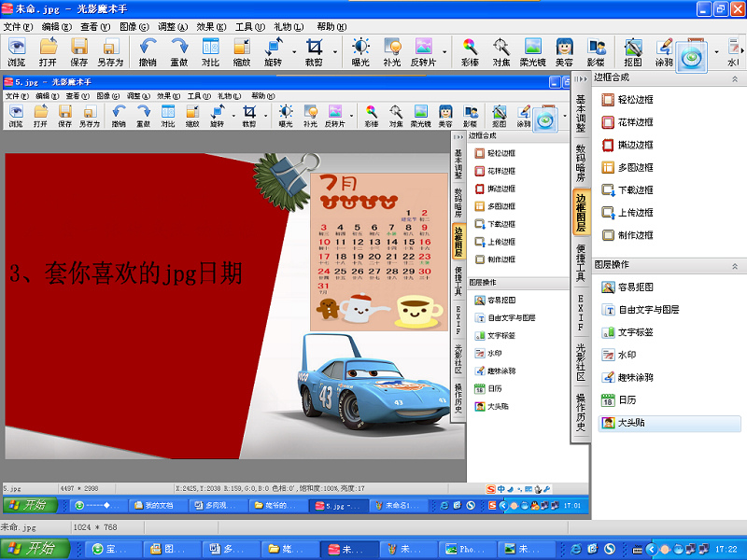Open 效果(K) menu in the main 未命.jpg window
747x560 pixels.
click(211, 27)
